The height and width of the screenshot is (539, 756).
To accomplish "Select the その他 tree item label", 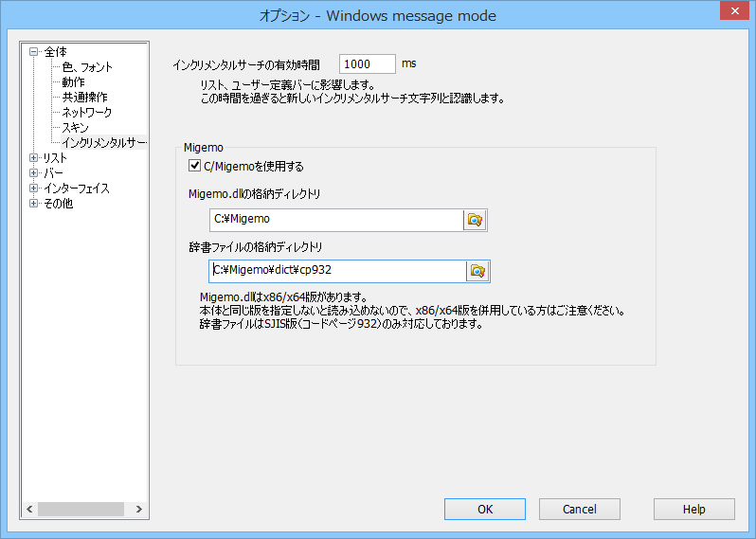I will tap(59, 203).
